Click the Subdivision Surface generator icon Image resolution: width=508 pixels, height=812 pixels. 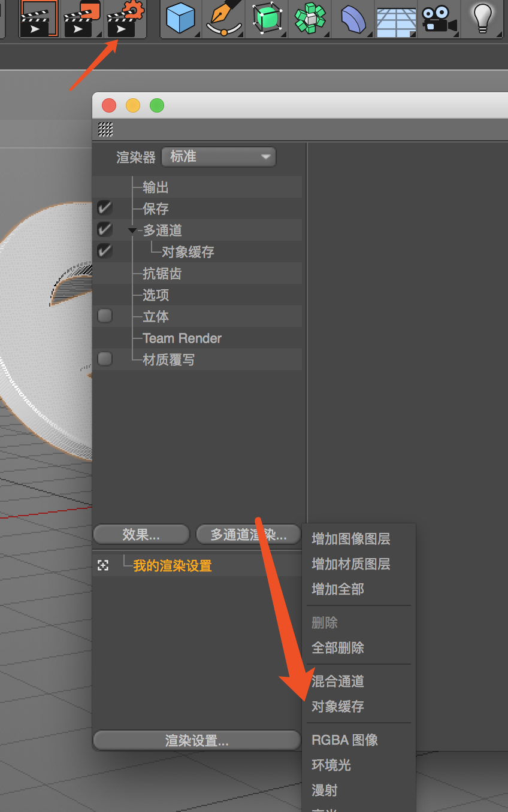[266, 19]
